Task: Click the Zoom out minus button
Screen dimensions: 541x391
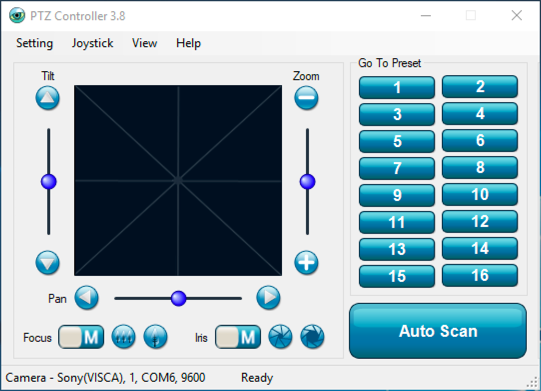Action: click(306, 98)
